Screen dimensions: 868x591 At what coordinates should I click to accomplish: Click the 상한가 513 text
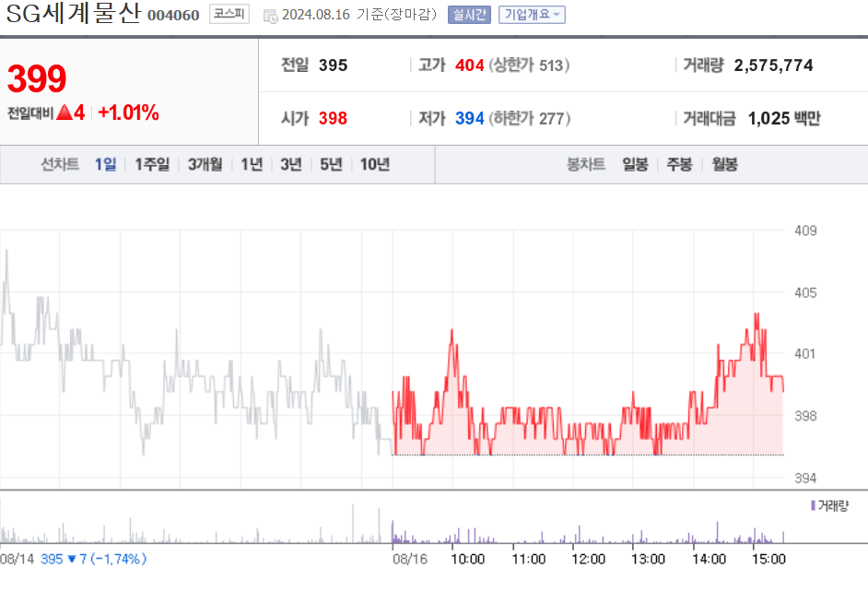[529, 65]
